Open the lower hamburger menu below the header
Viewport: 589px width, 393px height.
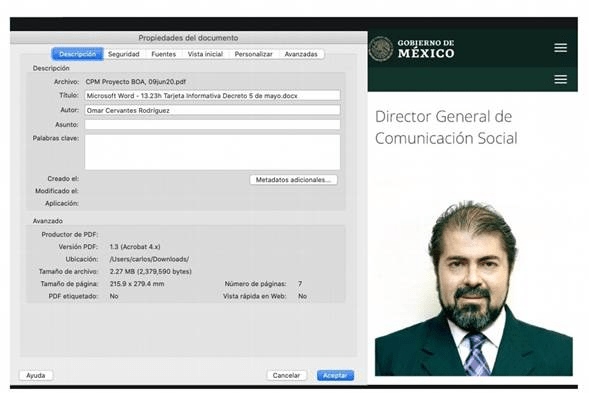560,79
